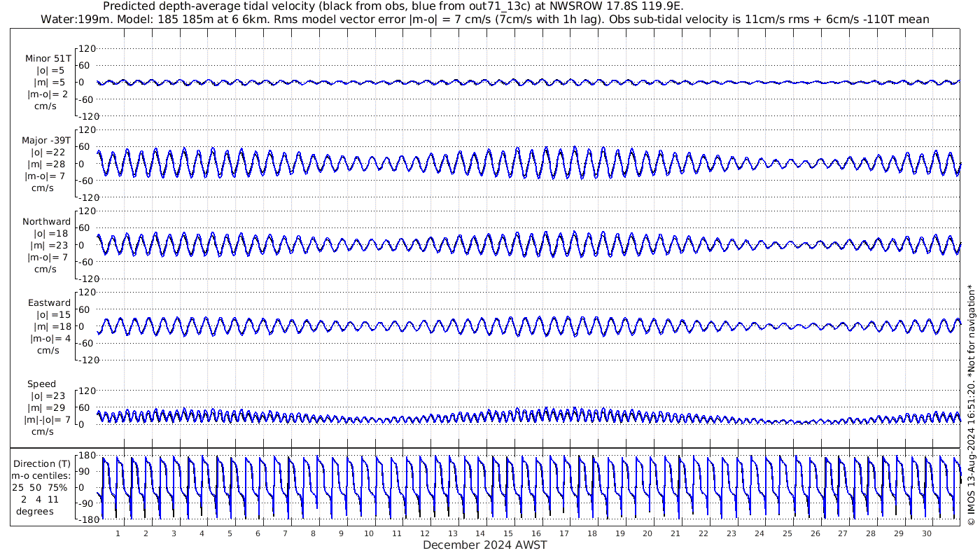Click date tick label 3 on x-axis
This screenshot has width=980, height=560.
pos(174,533)
